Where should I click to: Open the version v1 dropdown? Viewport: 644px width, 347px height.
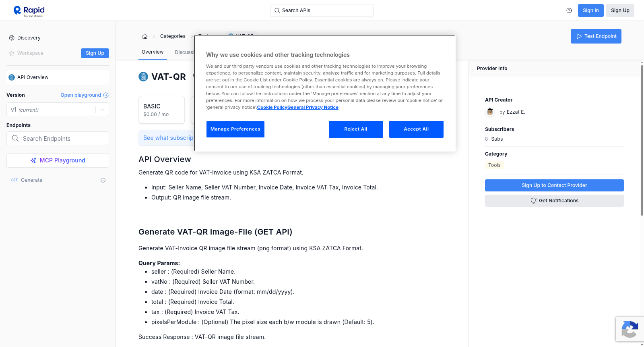pyautogui.click(x=58, y=110)
